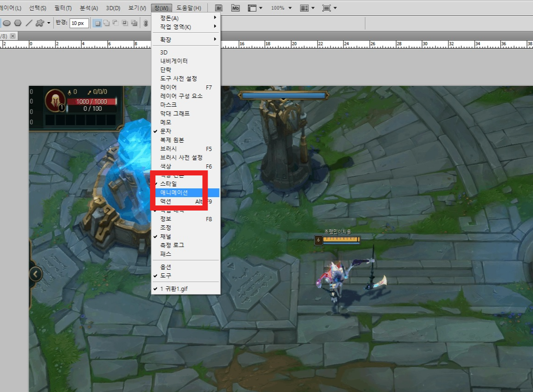Select 내비게이터 from the window menu
This screenshot has height=392, width=533.
pos(186,61)
